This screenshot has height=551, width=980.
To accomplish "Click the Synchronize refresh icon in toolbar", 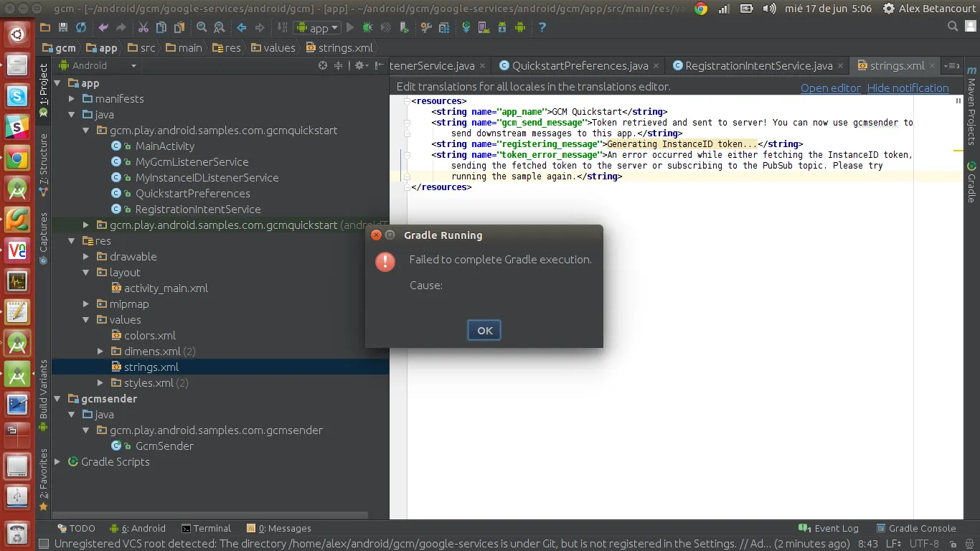I will click(81, 28).
